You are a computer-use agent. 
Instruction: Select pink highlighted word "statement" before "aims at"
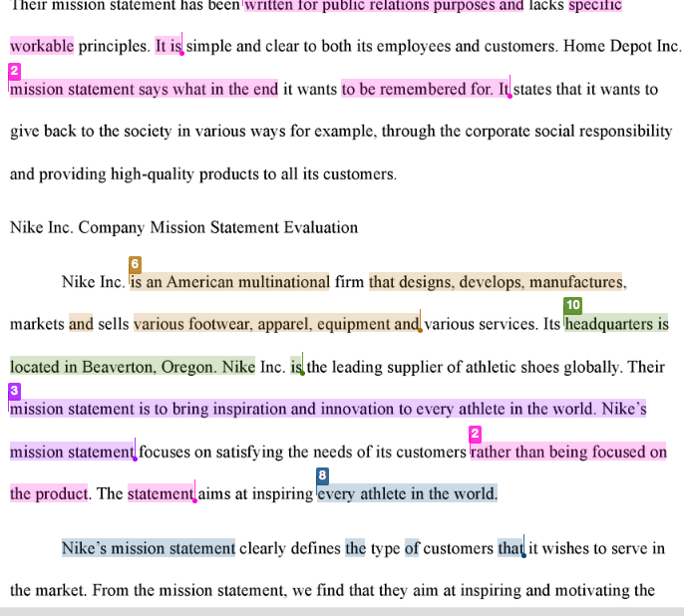tap(161, 493)
